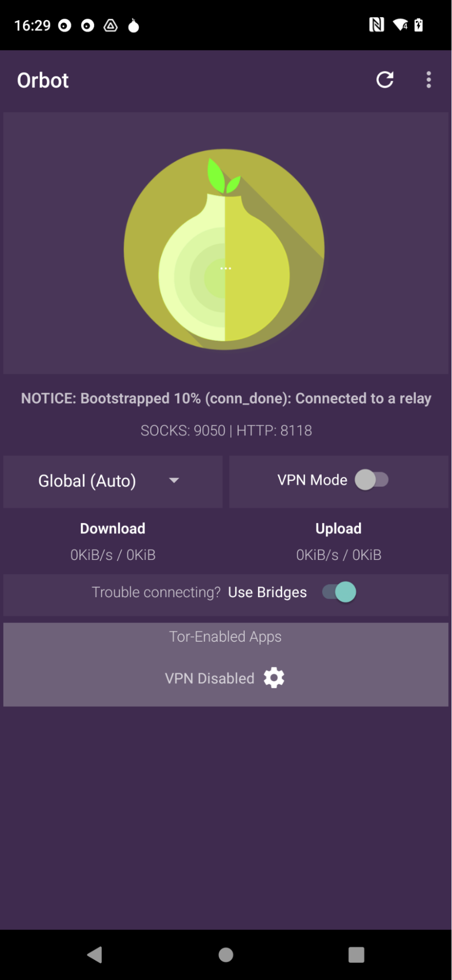Turn off the Use Bridges switch

[339, 592]
